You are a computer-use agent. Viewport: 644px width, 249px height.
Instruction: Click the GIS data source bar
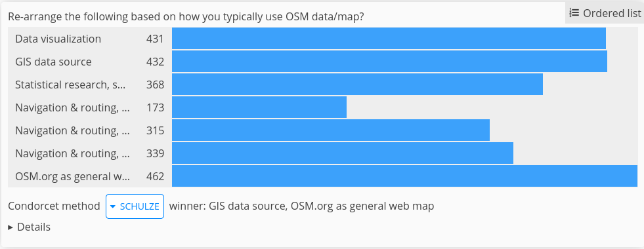coord(389,62)
